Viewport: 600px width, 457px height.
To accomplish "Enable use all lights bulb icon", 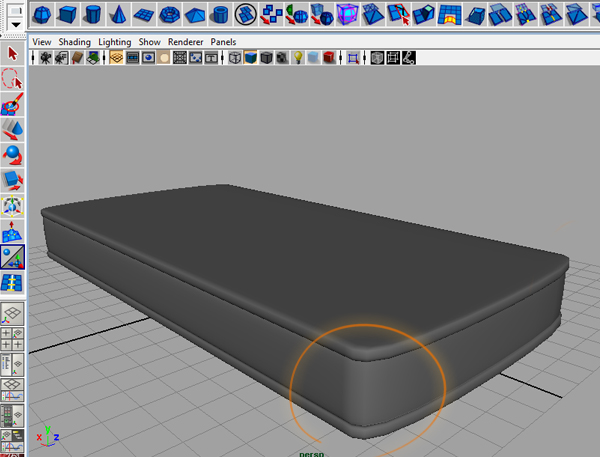I will coord(298,58).
